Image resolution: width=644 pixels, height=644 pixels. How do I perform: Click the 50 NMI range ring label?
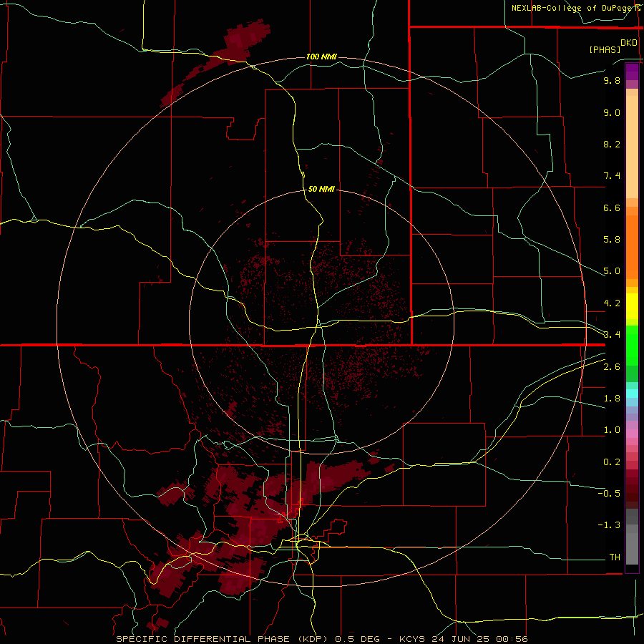pyautogui.click(x=321, y=189)
